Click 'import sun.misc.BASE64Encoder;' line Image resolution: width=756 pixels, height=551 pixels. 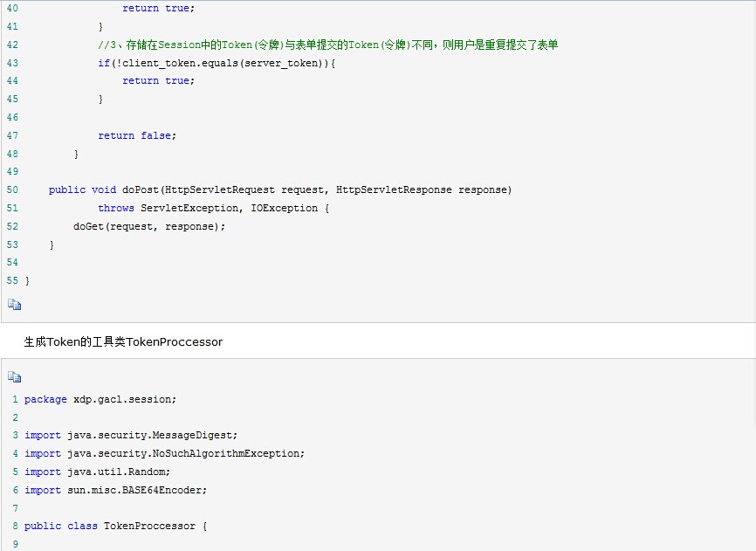pyautogui.click(x=116, y=490)
